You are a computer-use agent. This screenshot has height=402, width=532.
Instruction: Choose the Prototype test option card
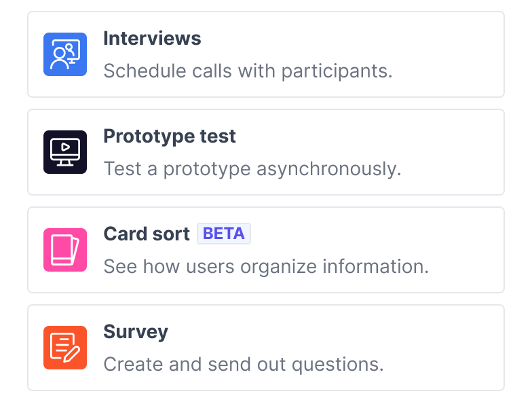click(266, 152)
